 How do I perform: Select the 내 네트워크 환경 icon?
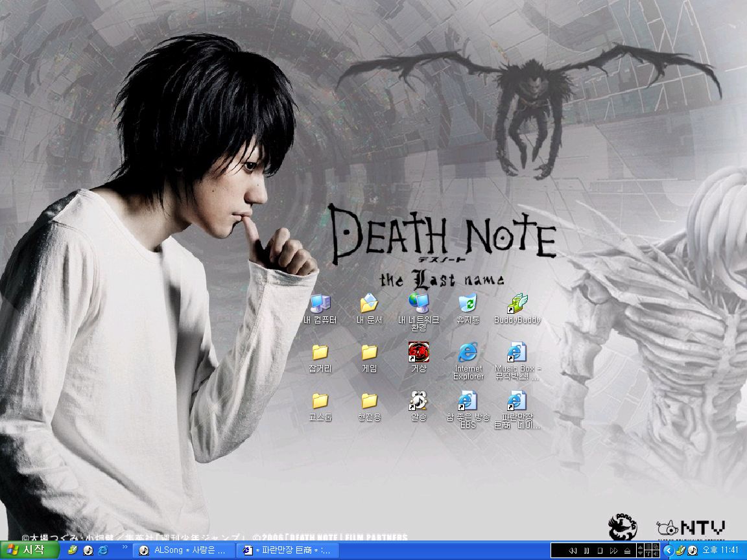[x=419, y=312]
